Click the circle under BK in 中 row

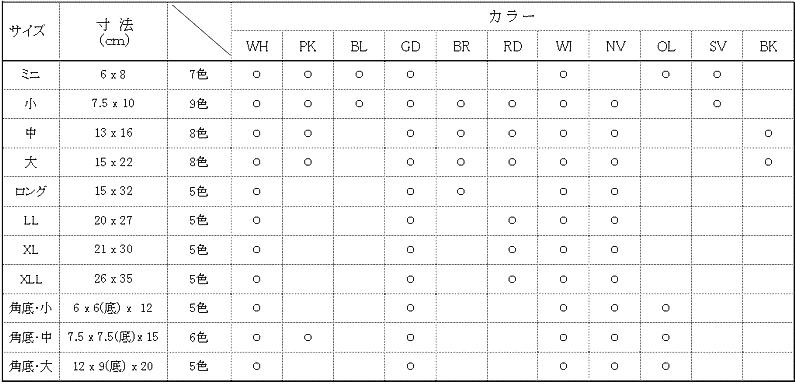768,133
